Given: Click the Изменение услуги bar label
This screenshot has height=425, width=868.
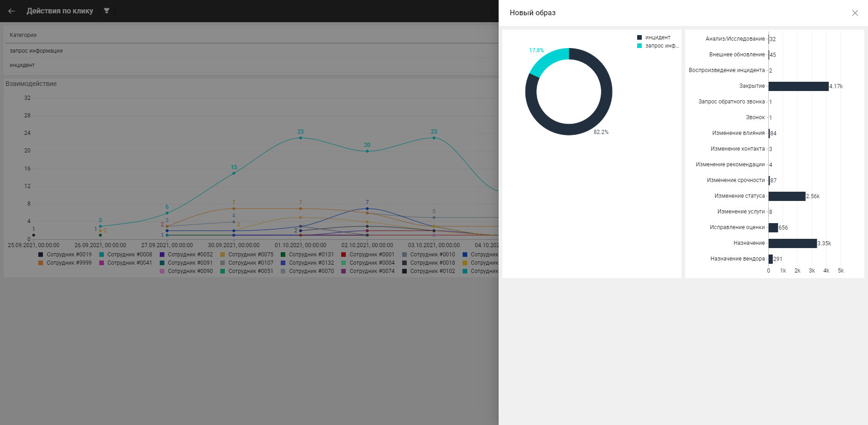Looking at the screenshot, I should click(x=741, y=212).
